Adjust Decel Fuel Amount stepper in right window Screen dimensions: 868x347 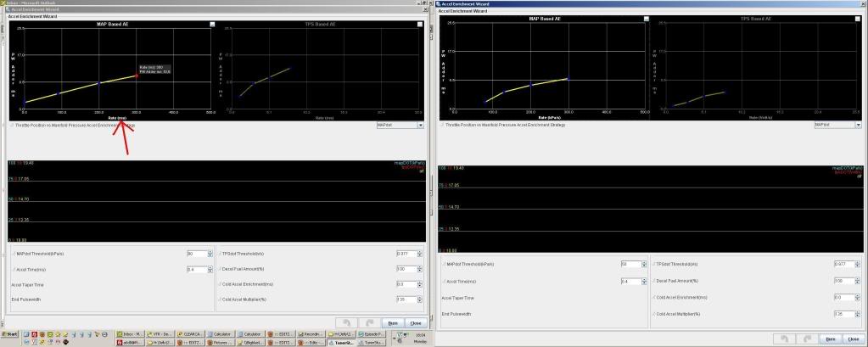[858, 281]
